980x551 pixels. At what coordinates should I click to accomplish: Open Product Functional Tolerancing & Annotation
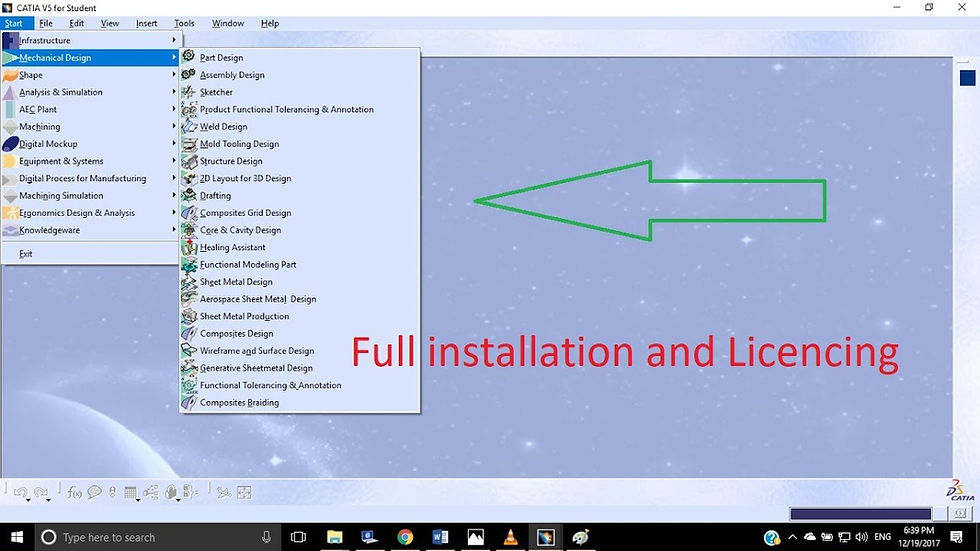tap(299, 109)
